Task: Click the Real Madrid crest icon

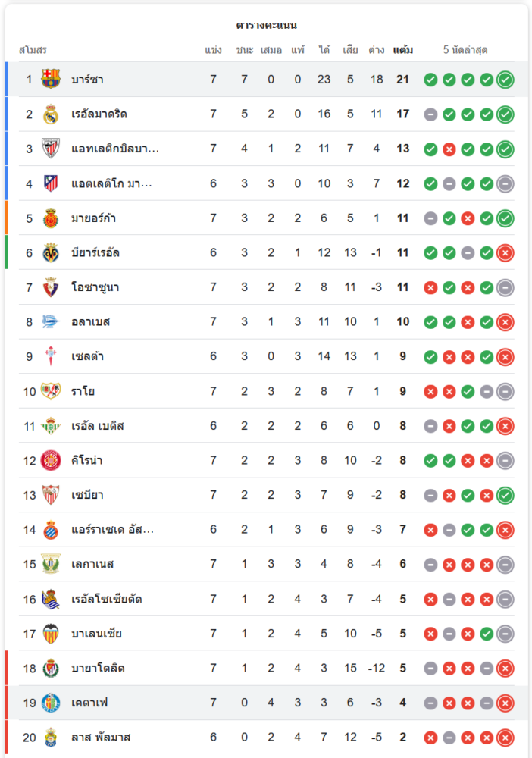Action: (51, 114)
